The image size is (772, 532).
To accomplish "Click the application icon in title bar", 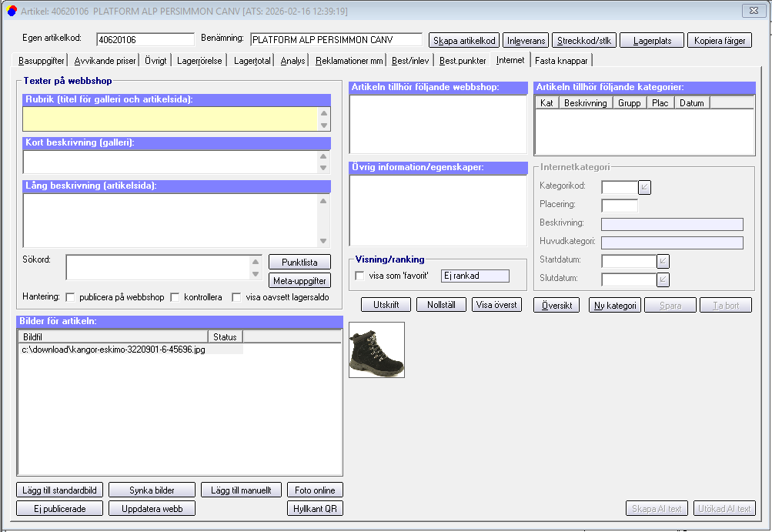I will click(12, 11).
